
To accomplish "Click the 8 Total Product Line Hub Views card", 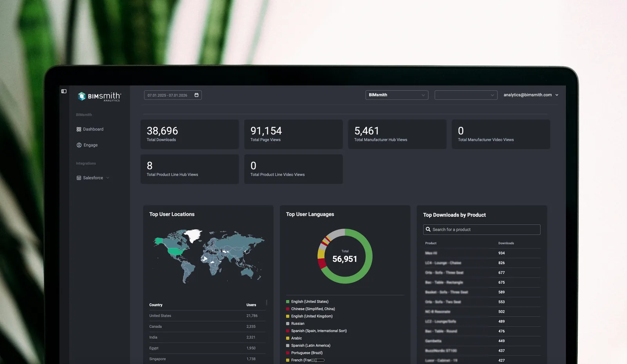I will (190, 169).
